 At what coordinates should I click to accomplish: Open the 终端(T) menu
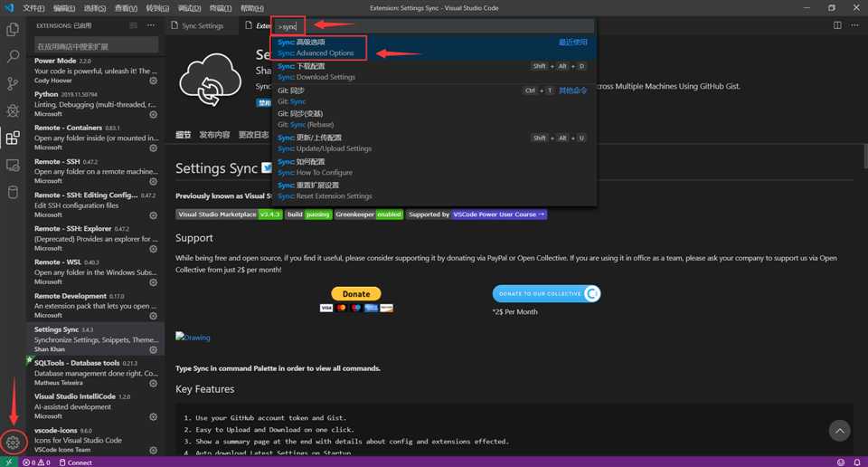[221, 8]
